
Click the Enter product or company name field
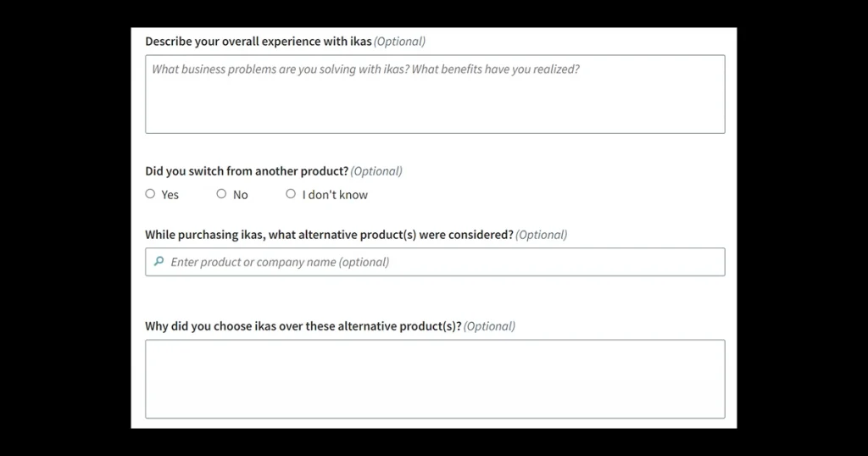coord(435,262)
